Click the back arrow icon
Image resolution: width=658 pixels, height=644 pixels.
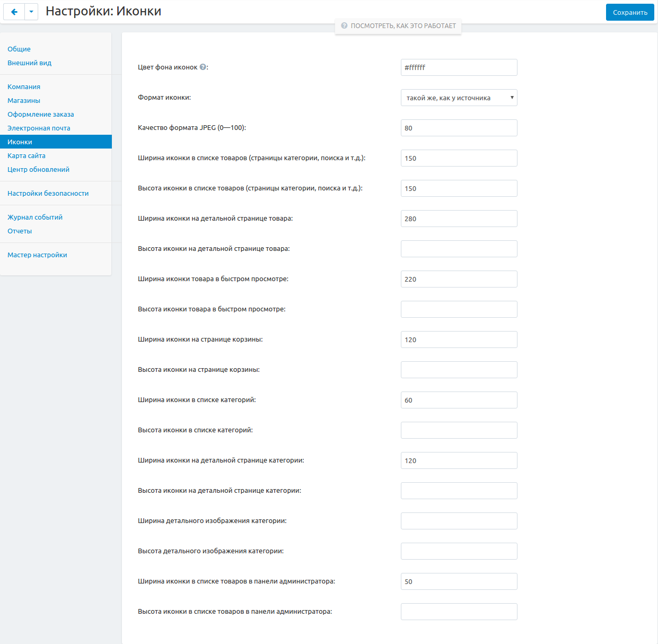pyautogui.click(x=14, y=12)
